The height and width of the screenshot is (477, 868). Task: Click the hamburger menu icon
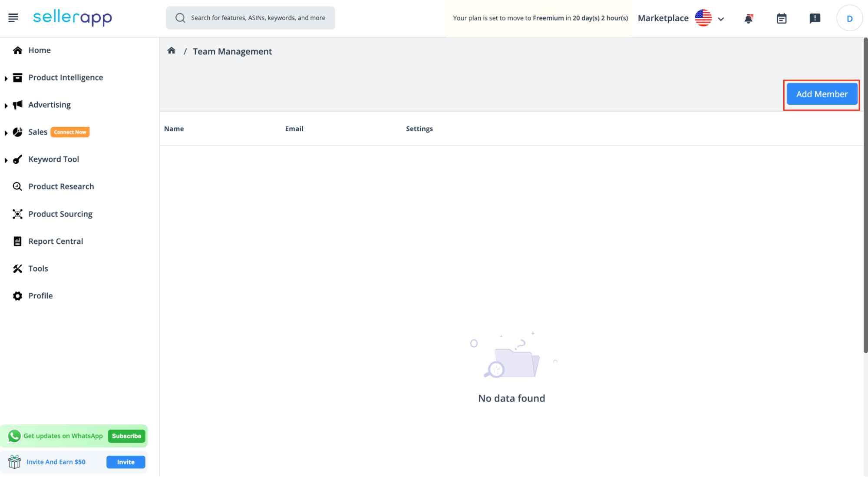[x=13, y=18]
